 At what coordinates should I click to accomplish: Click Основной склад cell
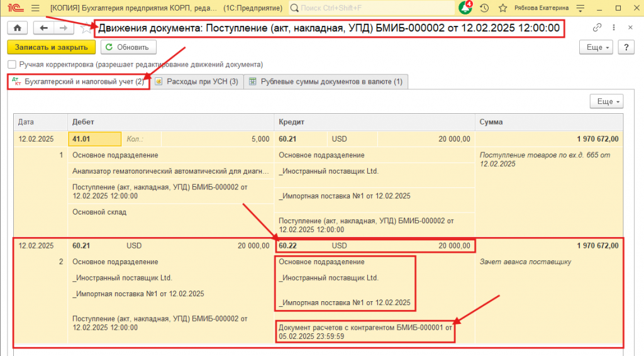99,213
